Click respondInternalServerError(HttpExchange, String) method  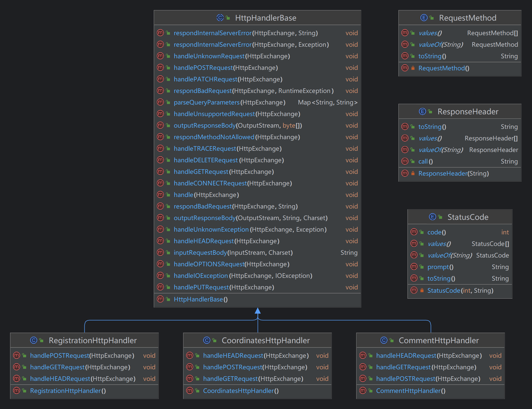click(x=246, y=33)
